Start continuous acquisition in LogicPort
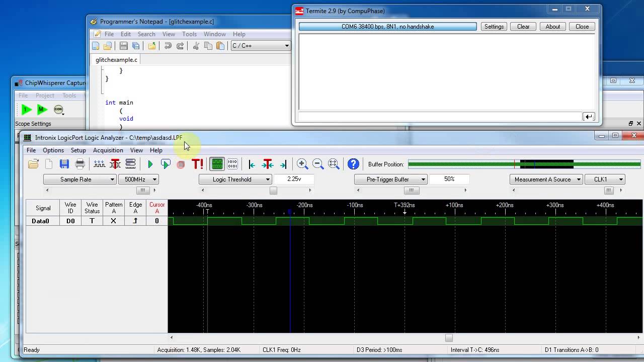 click(166, 164)
